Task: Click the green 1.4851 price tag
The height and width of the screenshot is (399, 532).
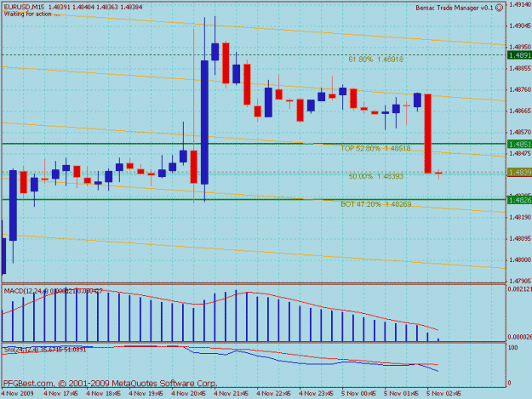Action: [x=520, y=145]
